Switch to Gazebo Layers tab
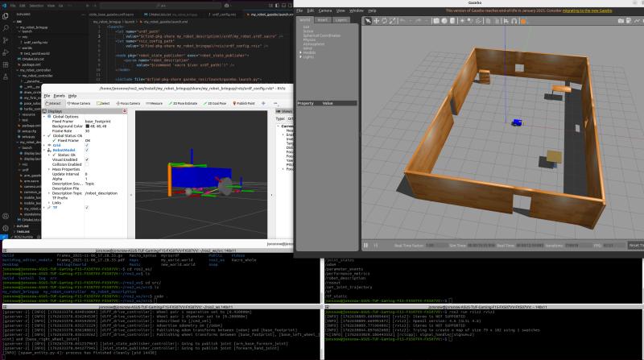This screenshot has height=360, width=644. tap(341, 19)
